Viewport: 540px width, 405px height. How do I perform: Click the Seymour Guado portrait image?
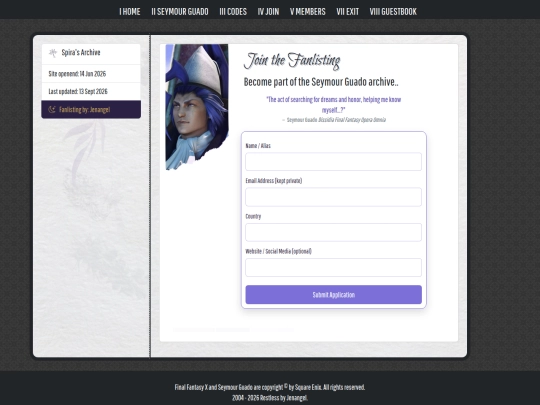(197, 107)
